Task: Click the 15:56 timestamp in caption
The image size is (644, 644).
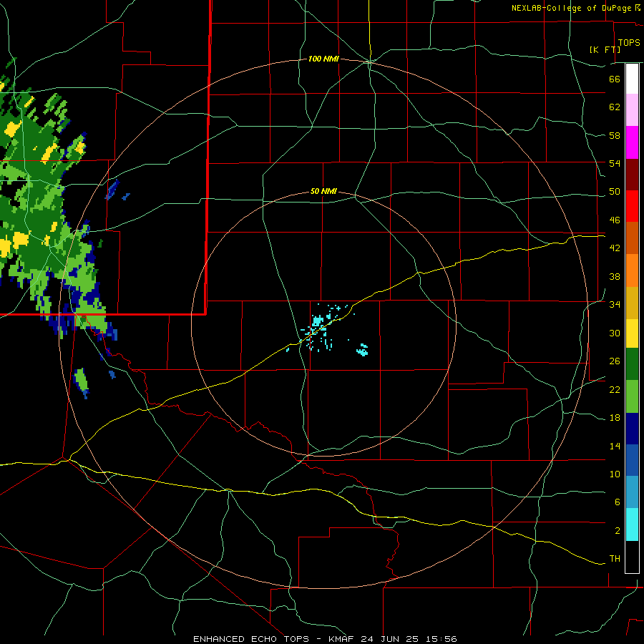Action: pos(441,639)
